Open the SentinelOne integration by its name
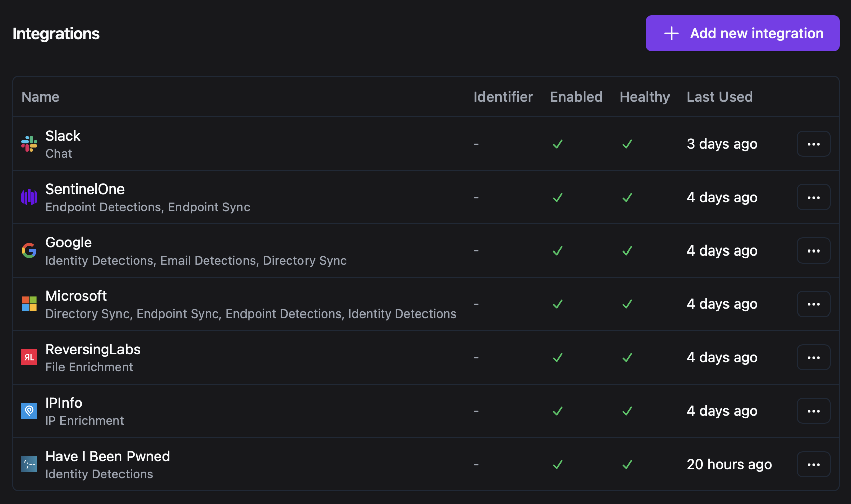 [85, 189]
